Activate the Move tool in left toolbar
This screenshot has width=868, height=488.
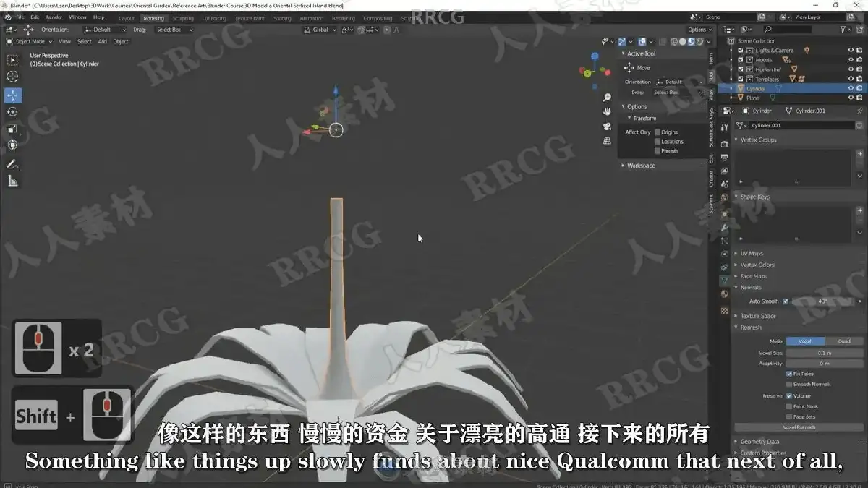pyautogui.click(x=12, y=95)
